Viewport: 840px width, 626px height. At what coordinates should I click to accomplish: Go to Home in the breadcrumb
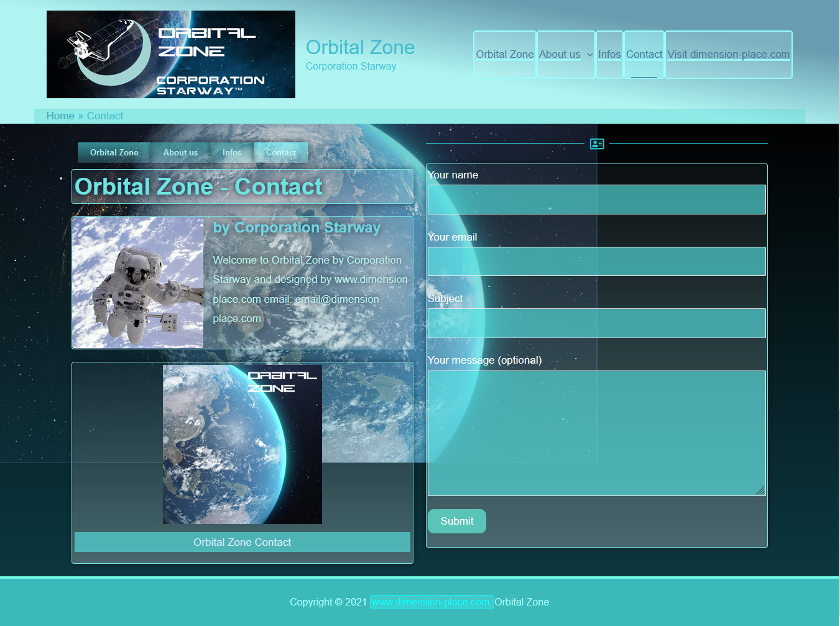click(x=60, y=116)
